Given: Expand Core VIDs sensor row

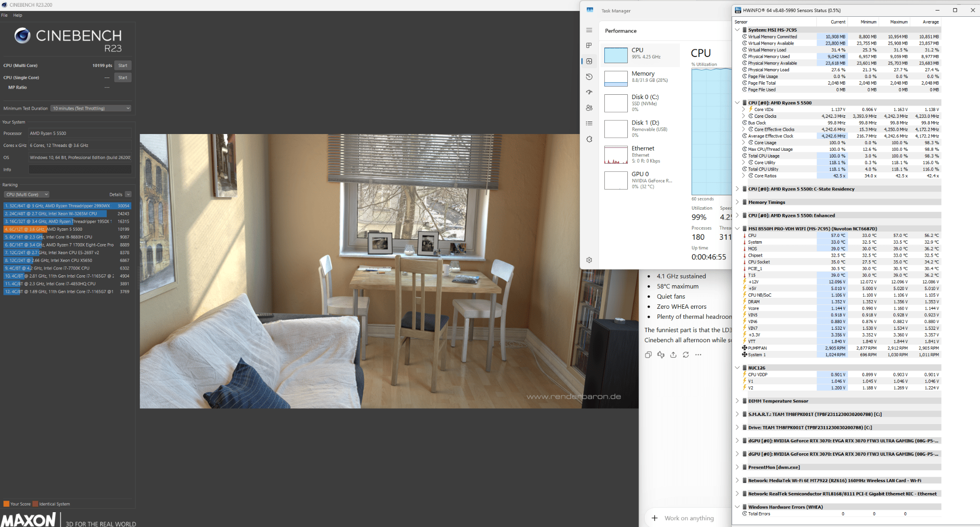Looking at the screenshot, I should (x=744, y=109).
